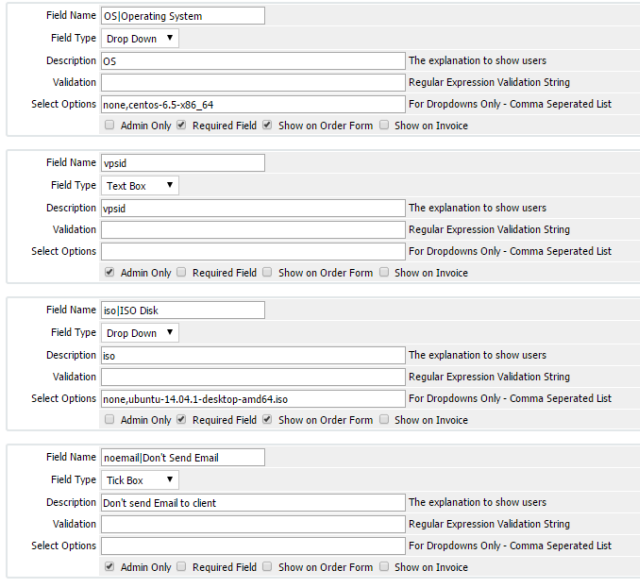Enable Admin Only for the OS field

pos(109,126)
